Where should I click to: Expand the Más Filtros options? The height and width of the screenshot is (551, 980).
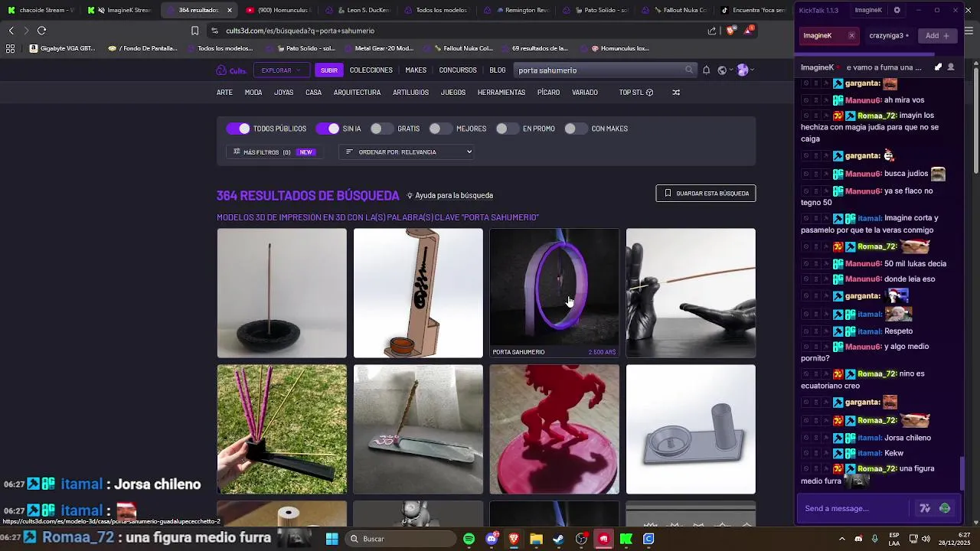pyautogui.click(x=273, y=152)
